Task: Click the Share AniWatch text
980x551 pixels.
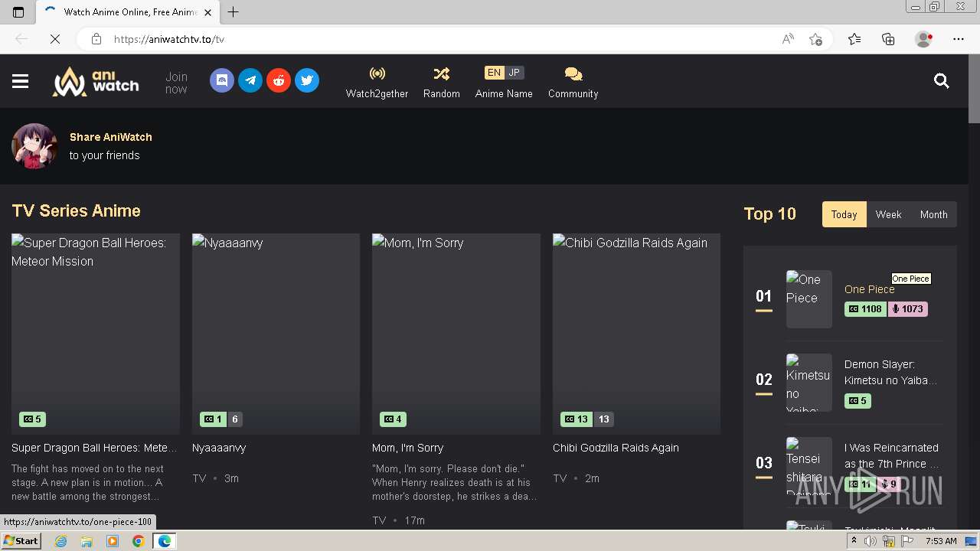Action: 111,137
